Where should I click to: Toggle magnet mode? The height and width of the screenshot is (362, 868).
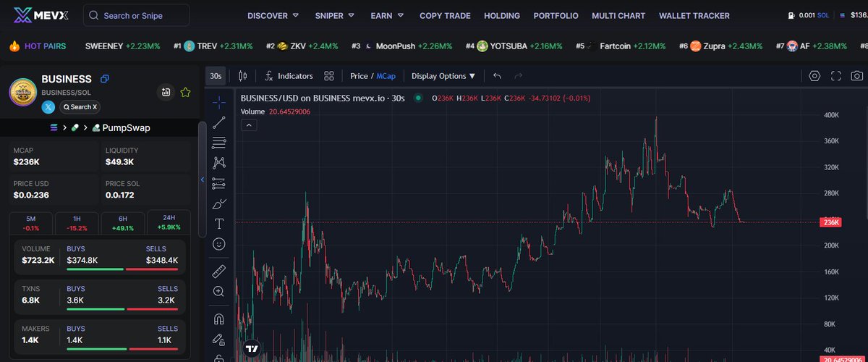219,319
